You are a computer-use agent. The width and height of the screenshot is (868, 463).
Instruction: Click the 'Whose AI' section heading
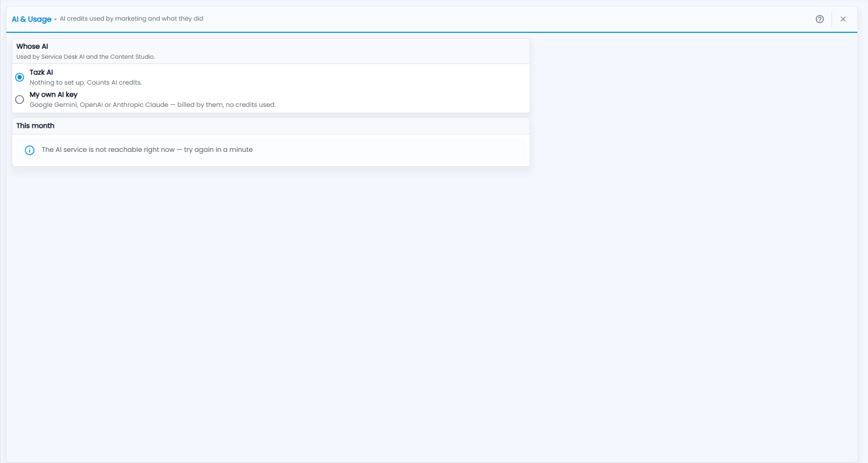click(32, 47)
